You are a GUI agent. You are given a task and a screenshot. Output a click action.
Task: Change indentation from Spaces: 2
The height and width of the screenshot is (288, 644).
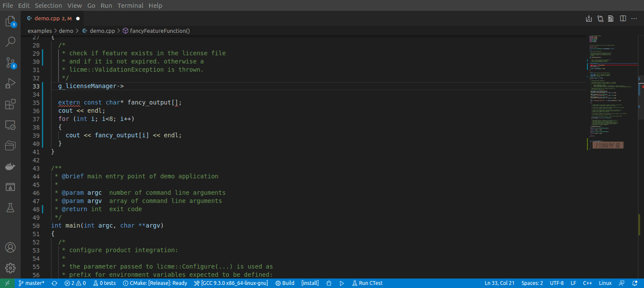(x=532, y=283)
